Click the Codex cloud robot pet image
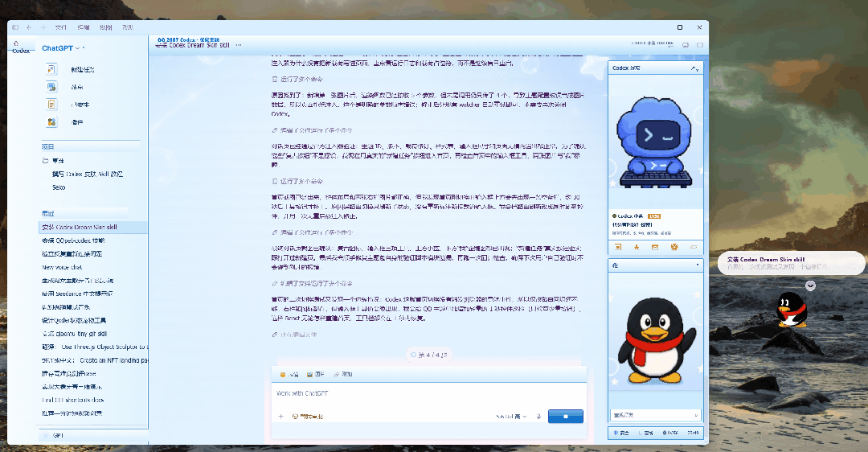The image size is (868, 452). (654, 142)
